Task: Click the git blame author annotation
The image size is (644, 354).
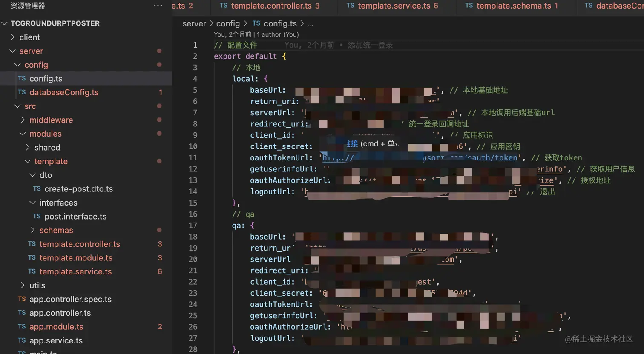Action: [x=256, y=34]
